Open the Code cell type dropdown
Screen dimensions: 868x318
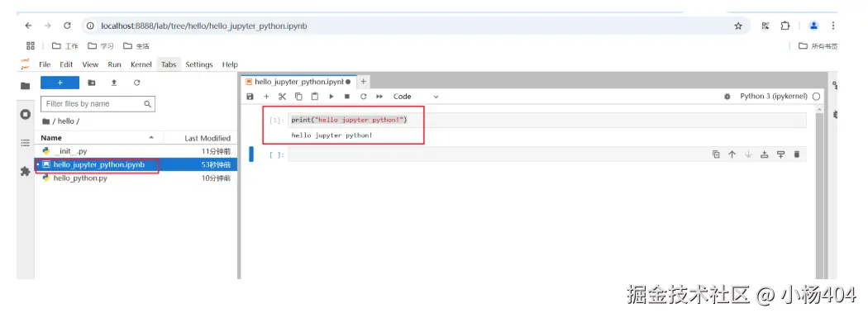416,97
